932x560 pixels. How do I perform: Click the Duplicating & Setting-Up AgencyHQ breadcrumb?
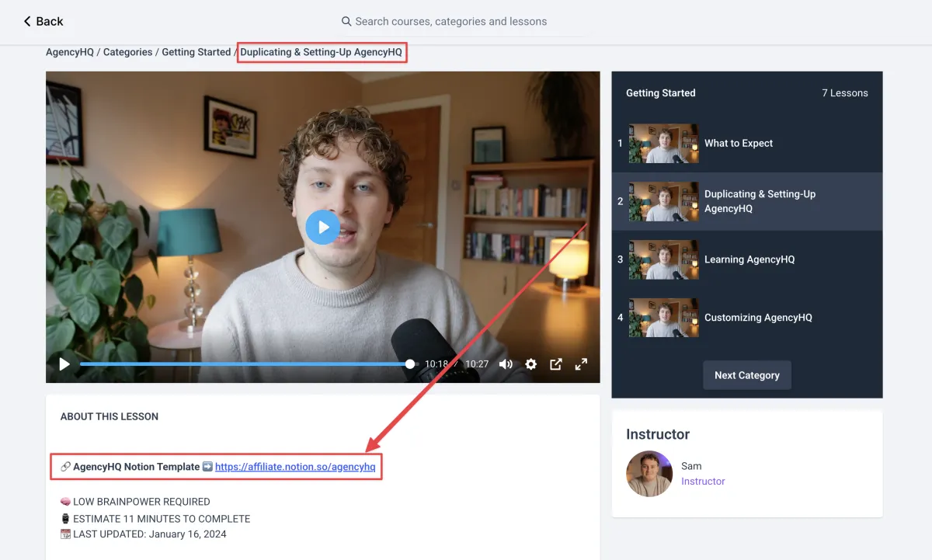[x=321, y=52]
